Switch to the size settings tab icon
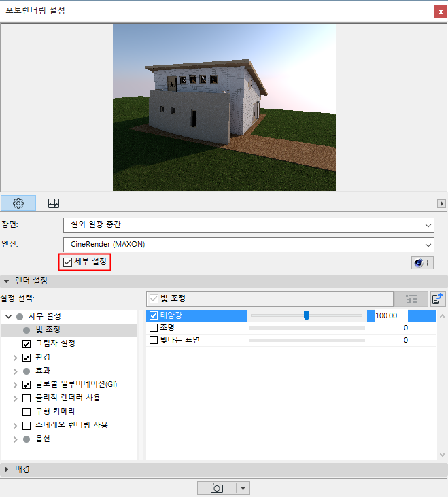Viewport: 448px width, 497px height. click(54, 203)
